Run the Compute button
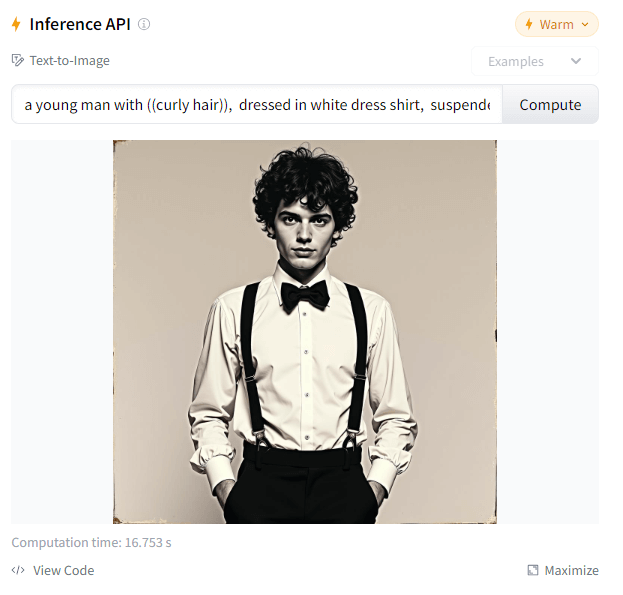Viewport: 623px width, 595px height. point(550,104)
